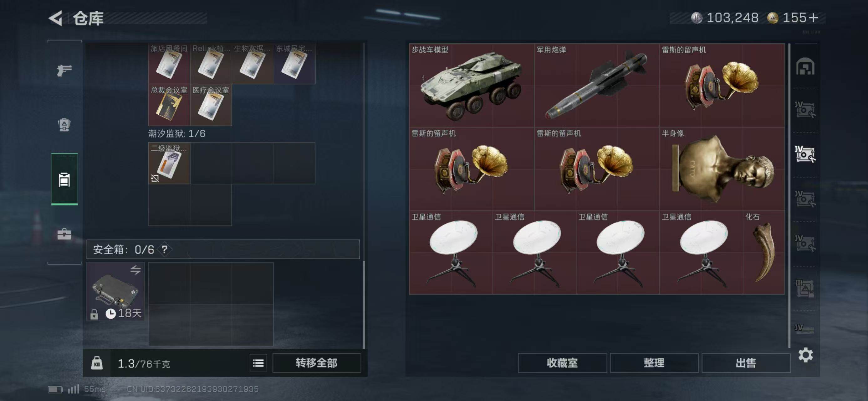Screen dimensions: 868x401
Task: Switch to the backpack sidebar tab
Action: pyautogui.click(x=64, y=125)
